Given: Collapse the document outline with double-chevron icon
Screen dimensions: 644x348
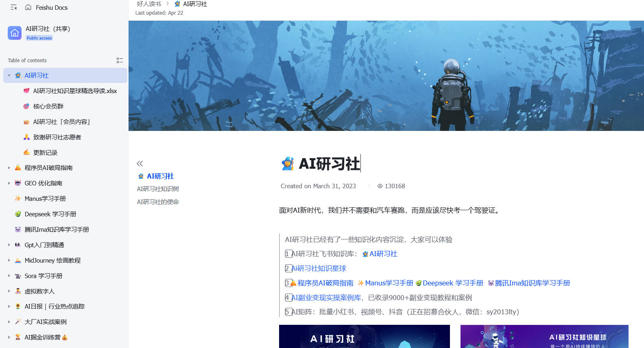Looking at the screenshot, I should 140,163.
